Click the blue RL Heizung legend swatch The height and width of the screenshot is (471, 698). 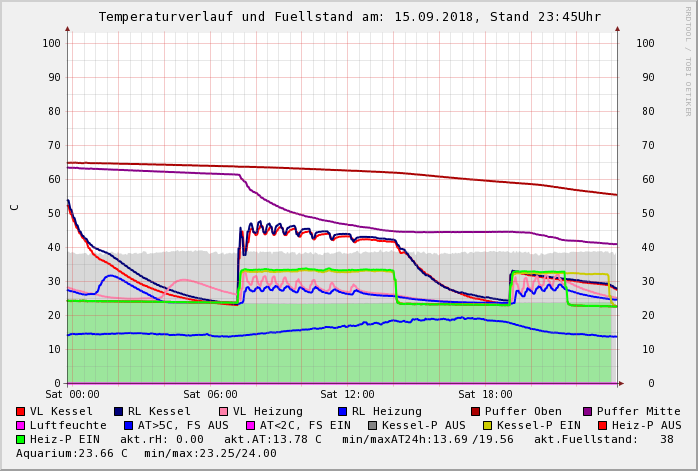click(341, 411)
